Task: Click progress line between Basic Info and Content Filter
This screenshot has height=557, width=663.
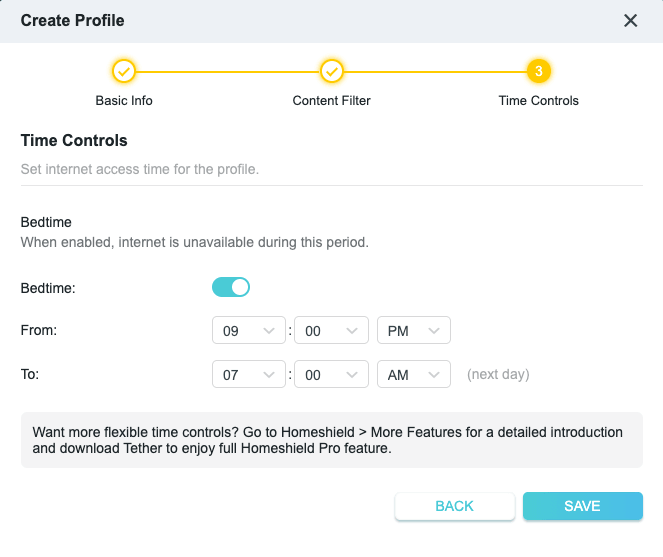Action: 228,71
